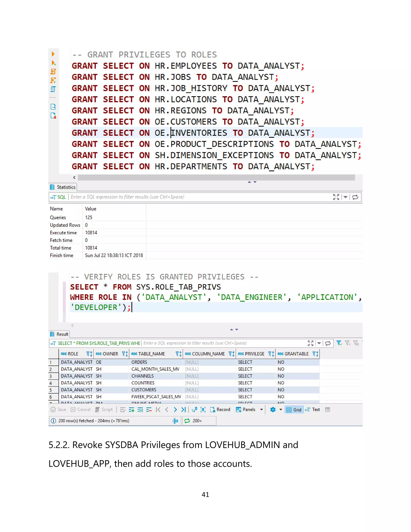Click the Cancel button in result toolbar
The height and width of the screenshot is (532, 411).
coord(81,410)
